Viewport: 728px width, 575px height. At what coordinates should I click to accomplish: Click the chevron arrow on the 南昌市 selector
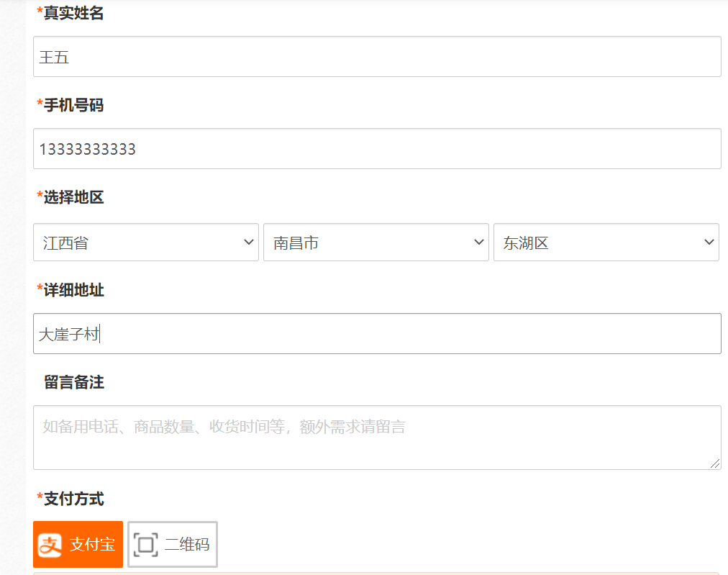479,243
